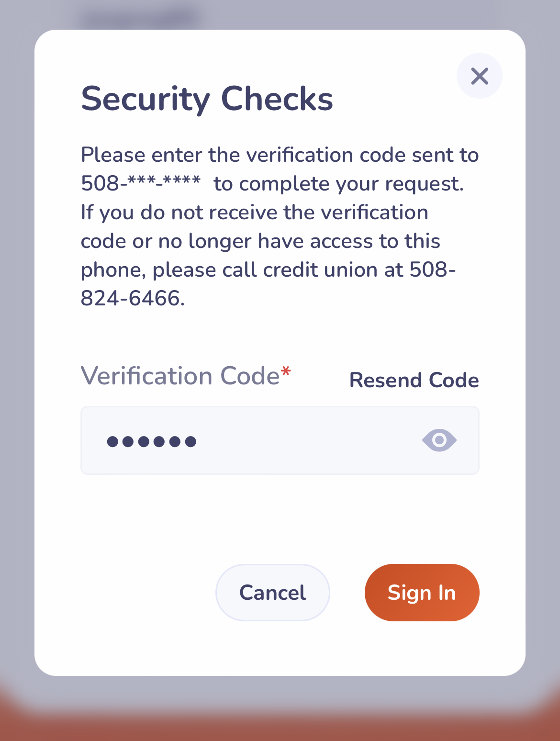Click the masked dots in the code field
Screen dimensions: 560x741
pos(151,441)
